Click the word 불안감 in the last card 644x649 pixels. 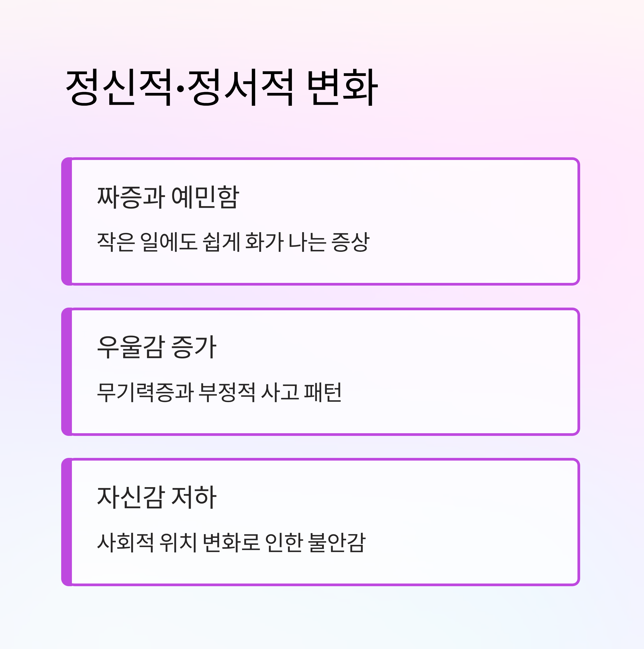pyautogui.click(x=337, y=542)
